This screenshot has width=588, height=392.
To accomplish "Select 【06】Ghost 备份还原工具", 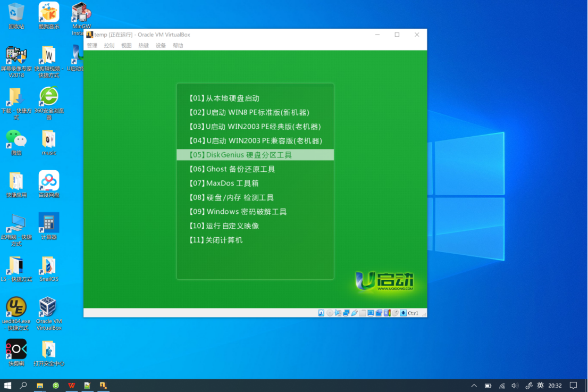I will [255, 169].
